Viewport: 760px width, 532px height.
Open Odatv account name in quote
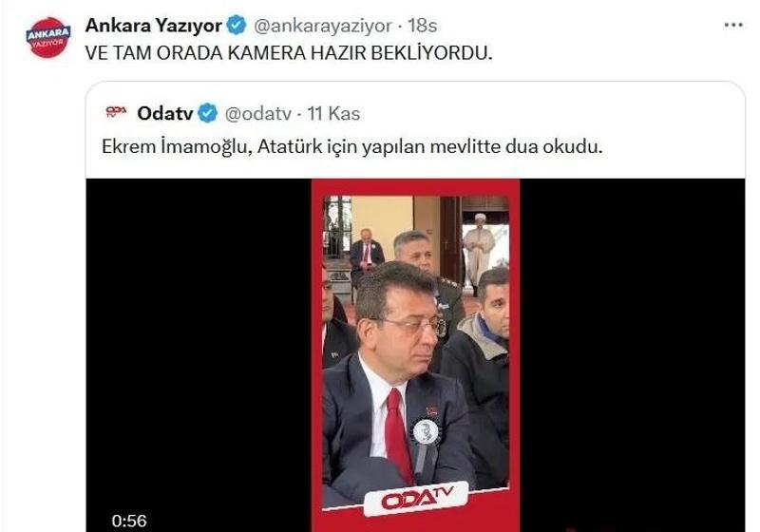164,113
